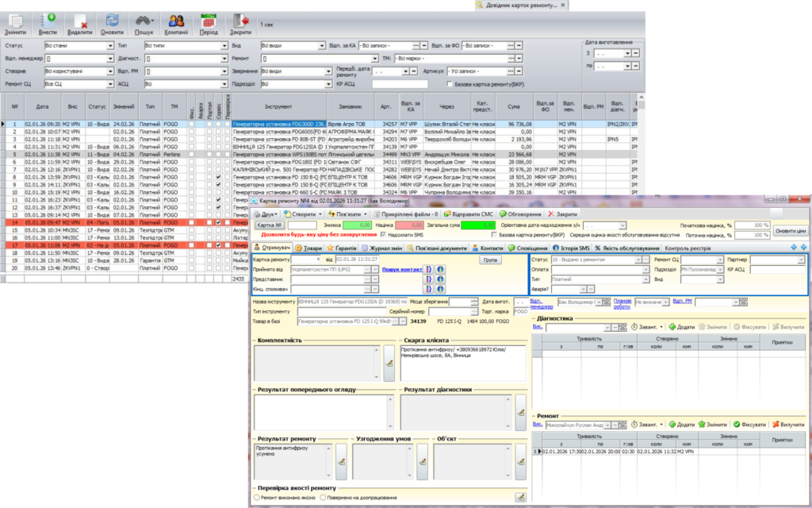
Task: Click the red X Закрити in repair card toolbar
Action: click(x=562, y=214)
